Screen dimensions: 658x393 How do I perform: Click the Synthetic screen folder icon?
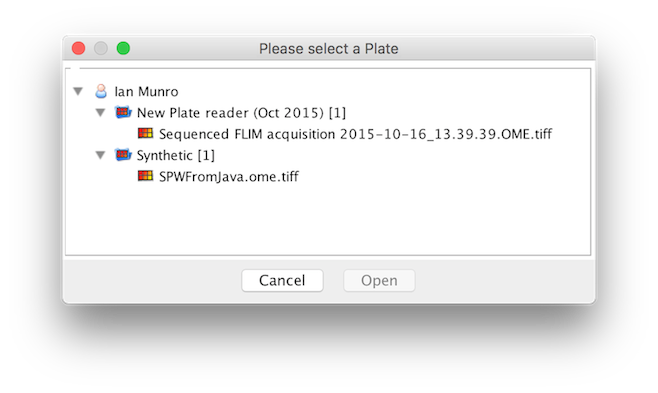[123, 155]
